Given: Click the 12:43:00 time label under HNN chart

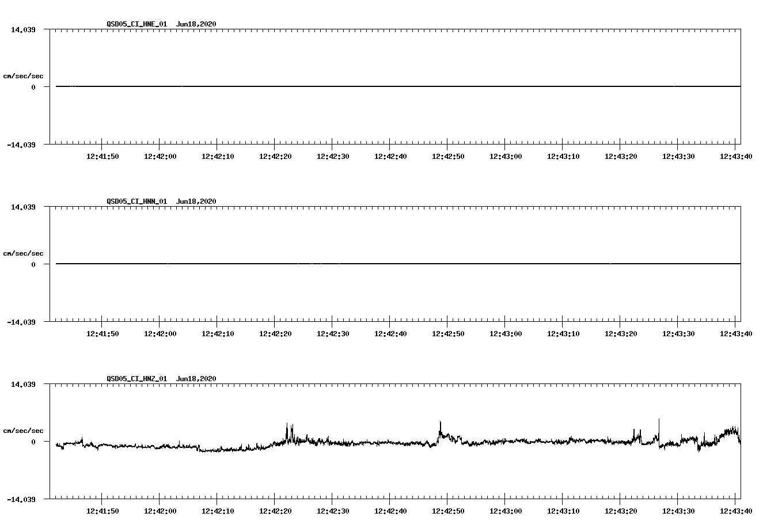Looking at the screenshot, I should click(506, 333).
